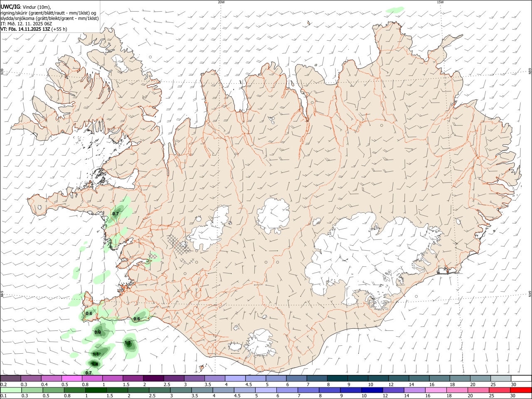Click the 'slydda/snjókoma' legend description line
Image resolution: width=532 pixels, height=399 pixels.
click(49, 18)
